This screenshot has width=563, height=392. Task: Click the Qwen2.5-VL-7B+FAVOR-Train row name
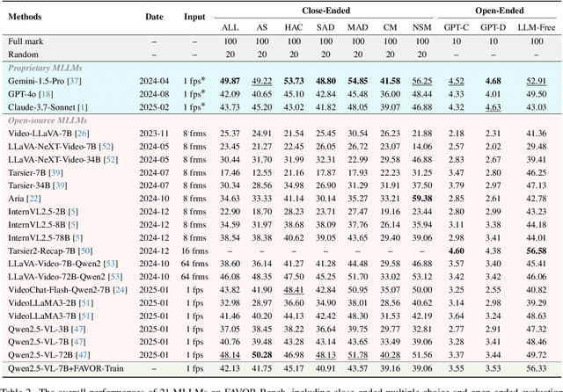(62, 370)
